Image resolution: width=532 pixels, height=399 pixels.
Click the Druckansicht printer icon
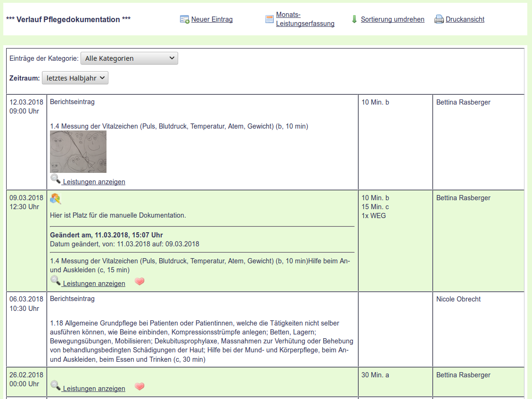point(439,19)
